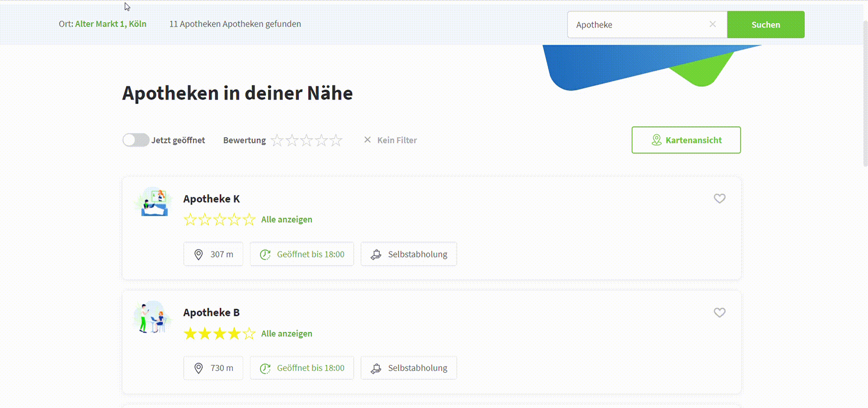Click 'Apotheken in deiner Nähe' heading
The height and width of the screenshot is (408, 868).
point(237,93)
